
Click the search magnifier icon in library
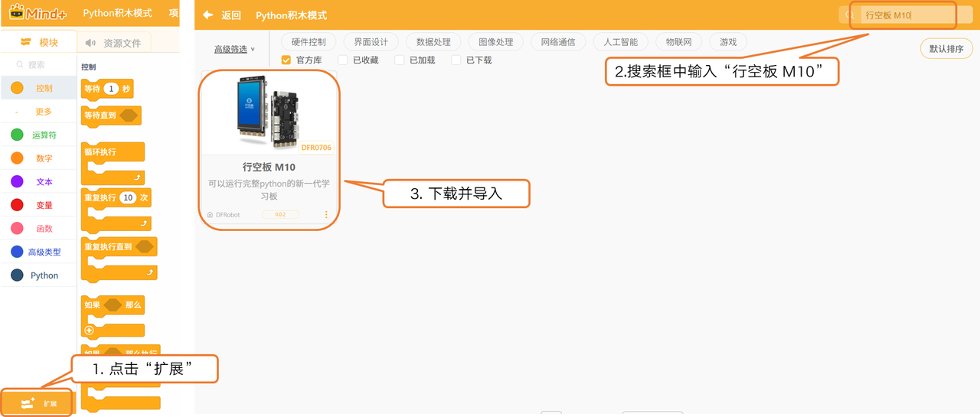click(848, 15)
